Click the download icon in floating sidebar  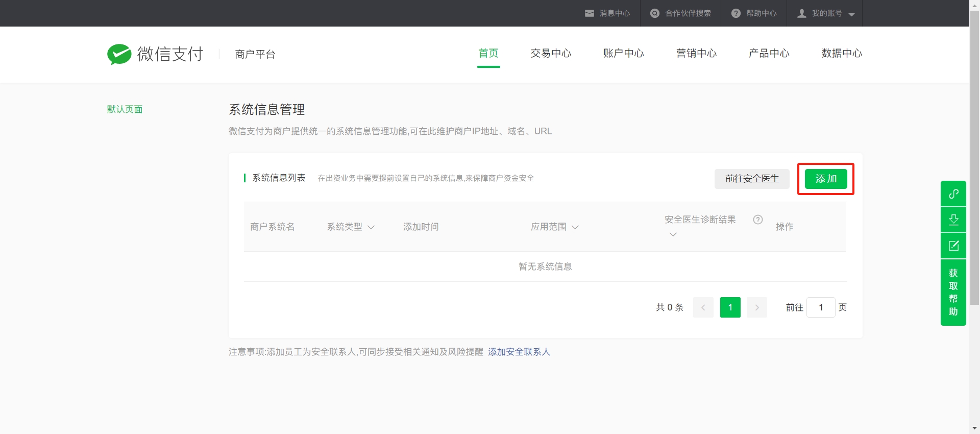[953, 220]
